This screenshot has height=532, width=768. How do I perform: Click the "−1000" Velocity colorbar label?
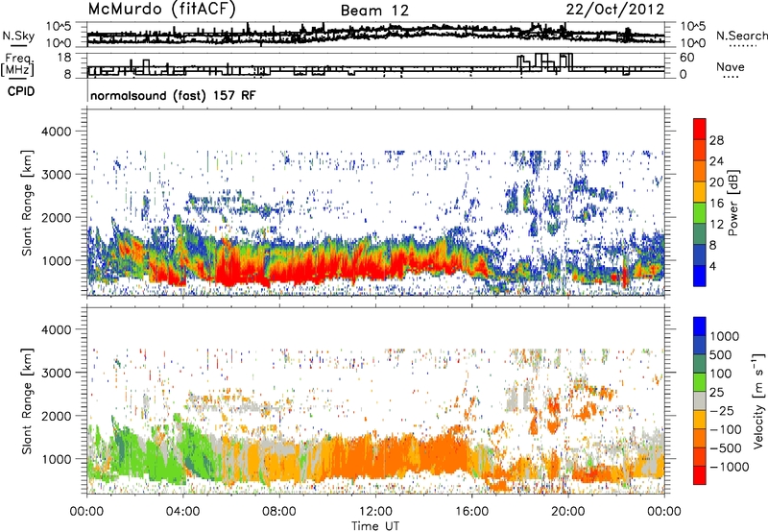point(730,467)
